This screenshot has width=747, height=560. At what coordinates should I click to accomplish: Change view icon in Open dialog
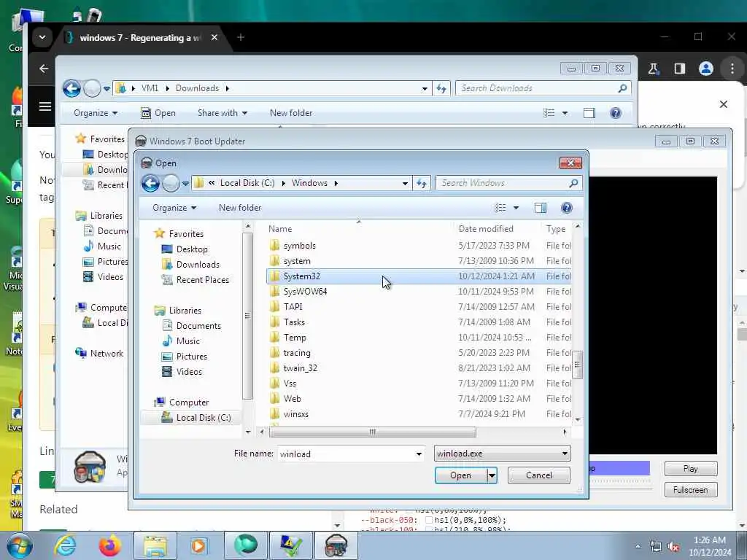coord(500,208)
